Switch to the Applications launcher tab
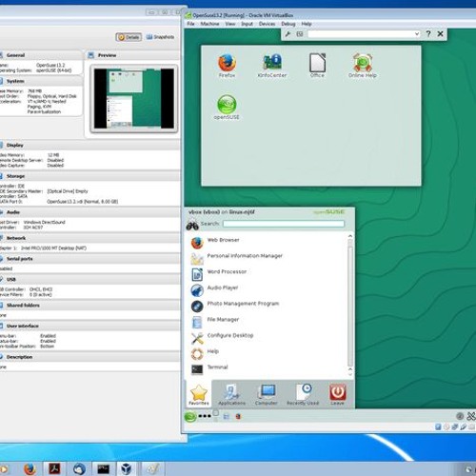Image resolution: width=476 pixels, height=476 pixels. click(231, 394)
